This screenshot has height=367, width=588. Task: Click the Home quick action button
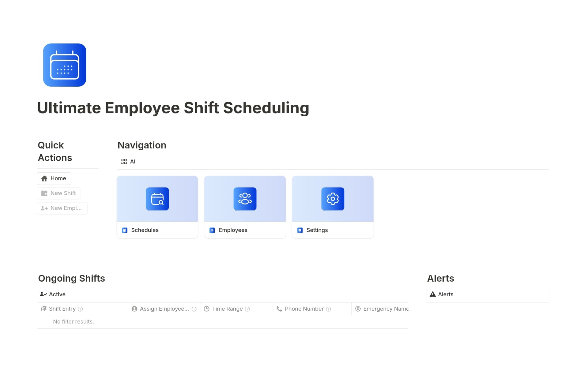[54, 178]
